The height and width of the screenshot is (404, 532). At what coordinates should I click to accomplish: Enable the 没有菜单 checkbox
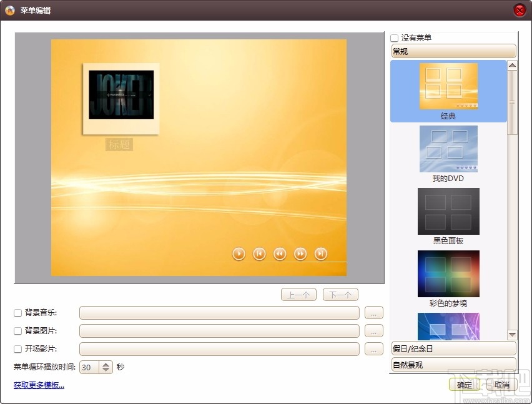394,37
